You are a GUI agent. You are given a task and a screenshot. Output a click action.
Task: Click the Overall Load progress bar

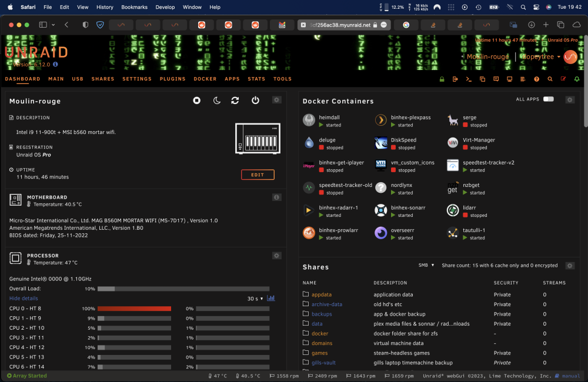click(183, 289)
